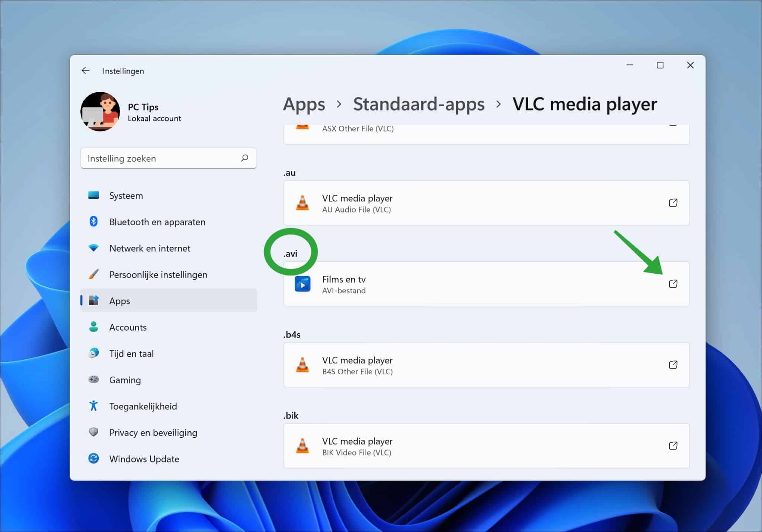Click the Films en tv app icon
Screen dimensions: 762x532
click(x=302, y=284)
